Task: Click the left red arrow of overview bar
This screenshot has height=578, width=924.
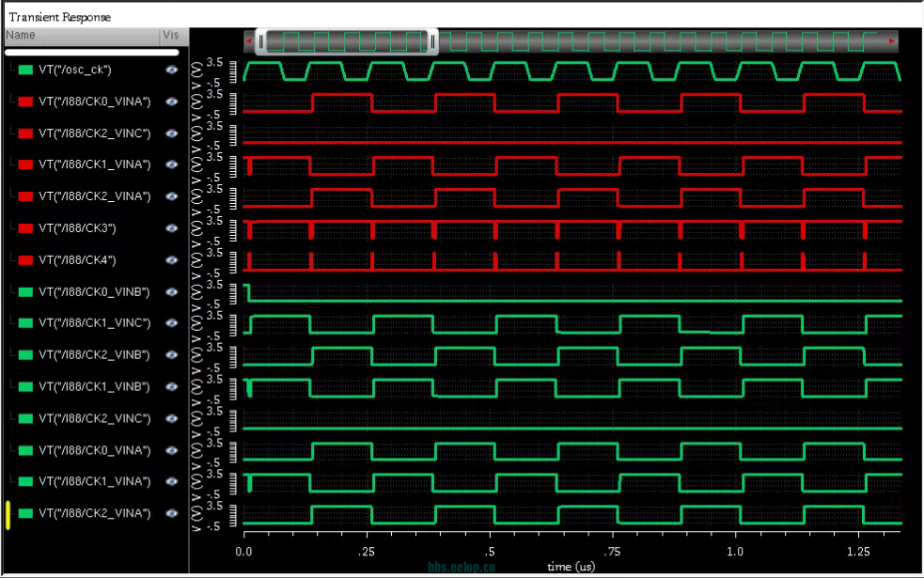Action: (x=249, y=41)
